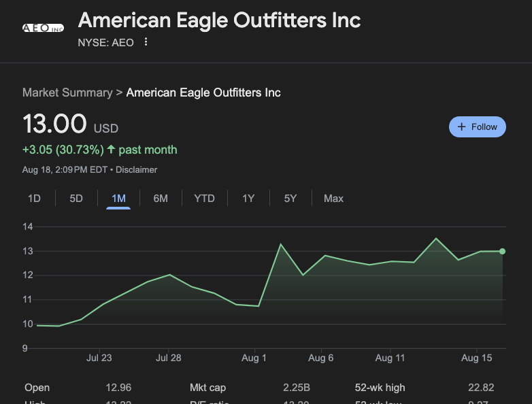Click the Mkt cap statistic label
Viewport: 532px width, 404px height.
(x=207, y=388)
